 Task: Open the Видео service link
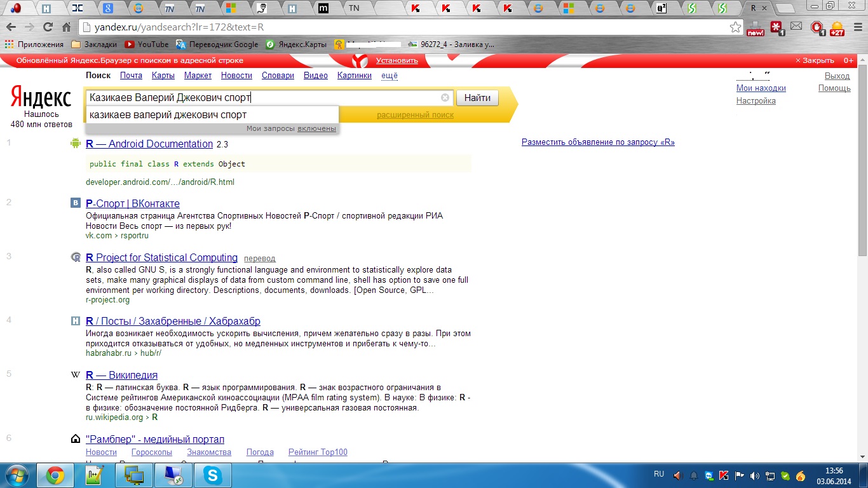point(316,75)
